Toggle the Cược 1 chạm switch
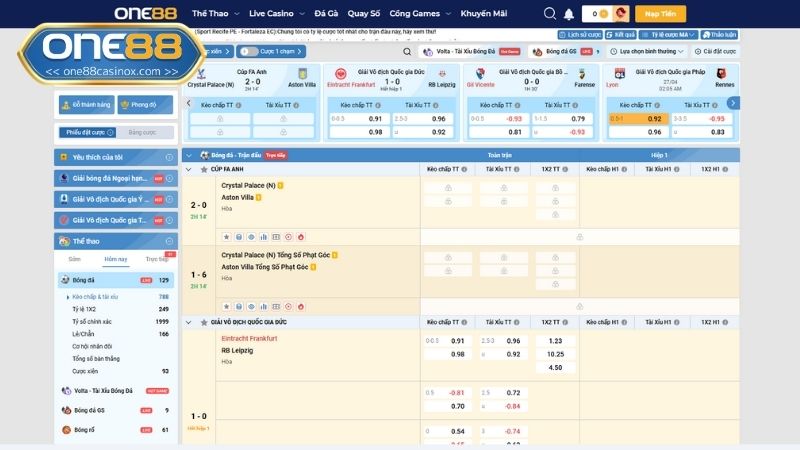 (249, 52)
